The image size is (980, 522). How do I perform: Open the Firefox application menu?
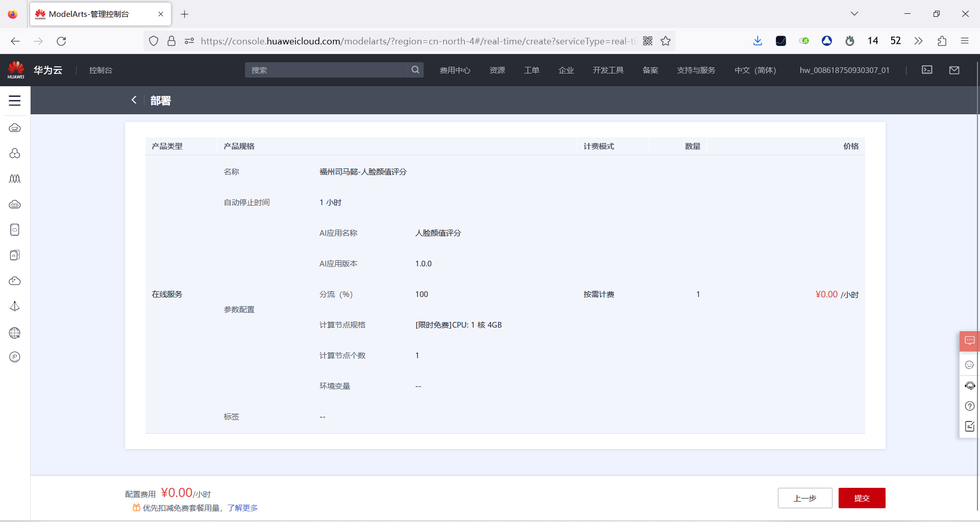964,41
